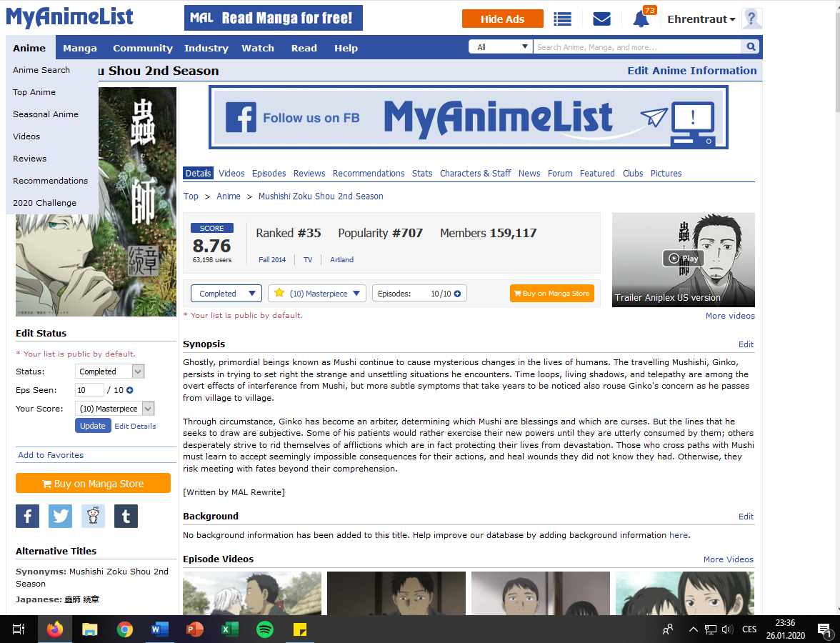Play the Aniplex US trailer
The width and height of the screenshot is (840, 643).
pyautogui.click(x=683, y=259)
